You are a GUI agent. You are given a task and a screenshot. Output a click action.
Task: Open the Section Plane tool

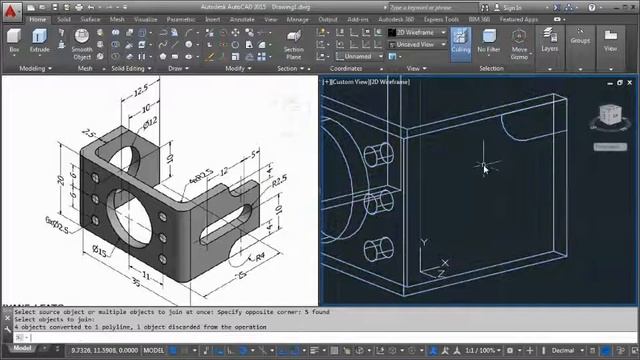293,44
